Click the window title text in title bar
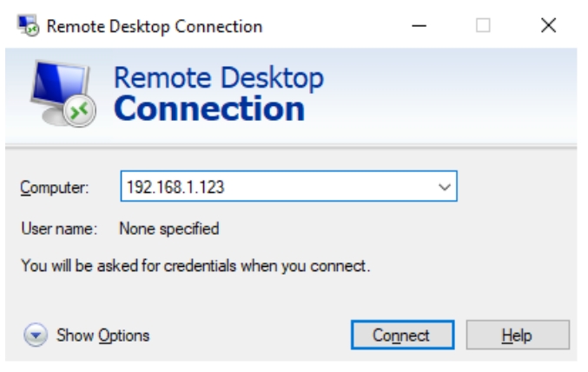This screenshot has width=588, height=372. click(155, 26)
